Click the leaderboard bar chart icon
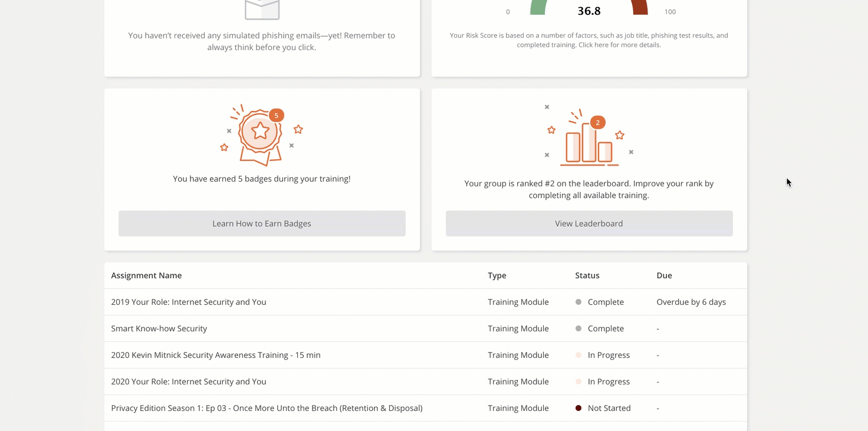 (x=588, y=136)
